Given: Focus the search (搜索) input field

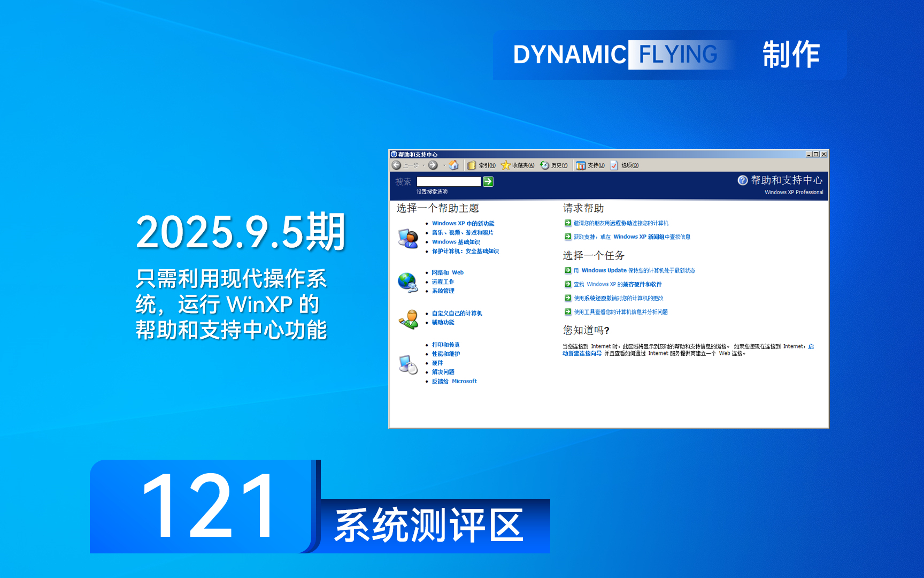Looking at the screenshot, I should point(449,181).
